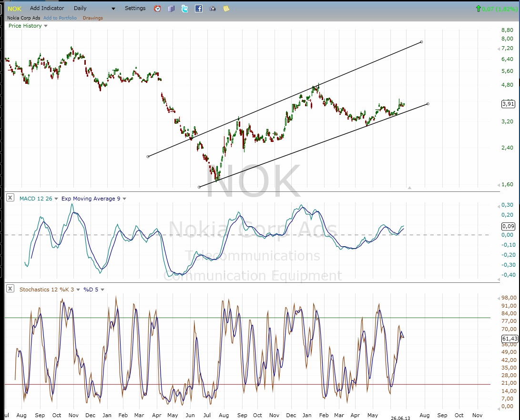Viewport: 520px width, 420px height.
Task: Click the Exp Moving Average 9 label
Action: [91, 199]
